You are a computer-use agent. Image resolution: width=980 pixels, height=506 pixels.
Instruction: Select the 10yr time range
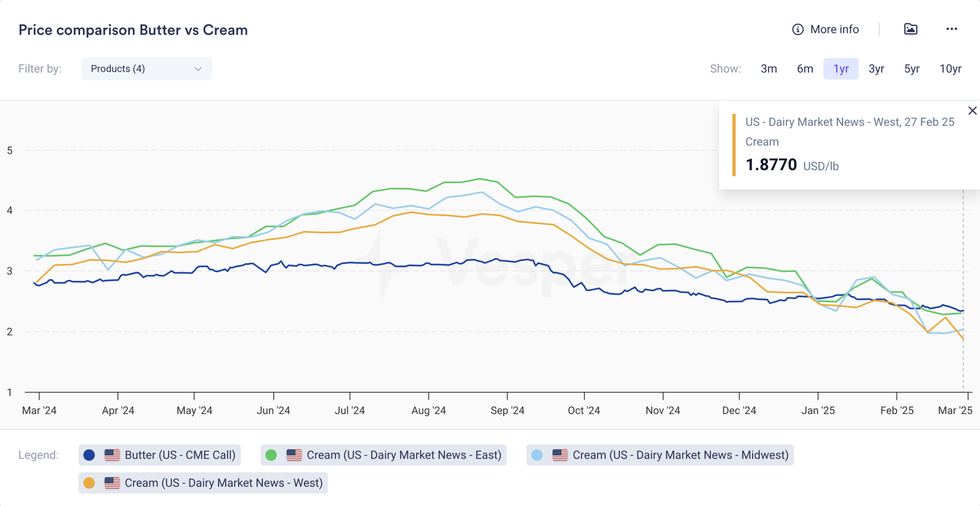click(950, 69)
